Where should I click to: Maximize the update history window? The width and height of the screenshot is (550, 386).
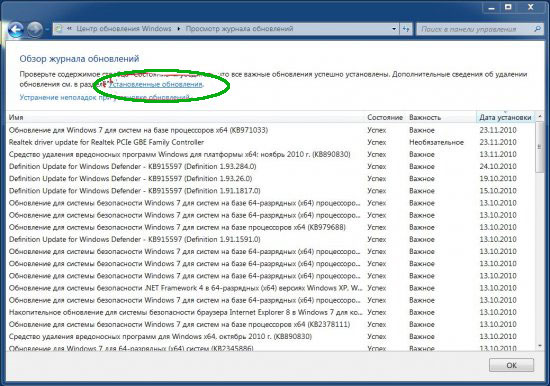(508, 8)
